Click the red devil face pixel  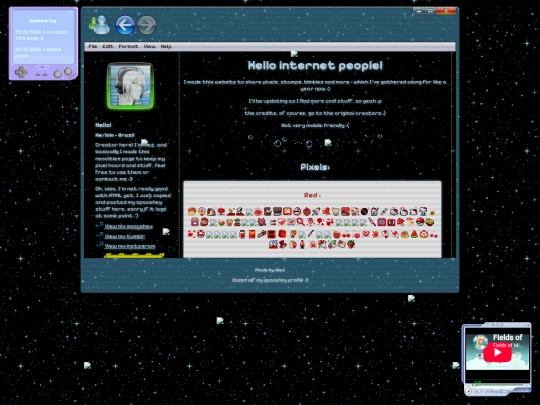click(x=262, y=222)
